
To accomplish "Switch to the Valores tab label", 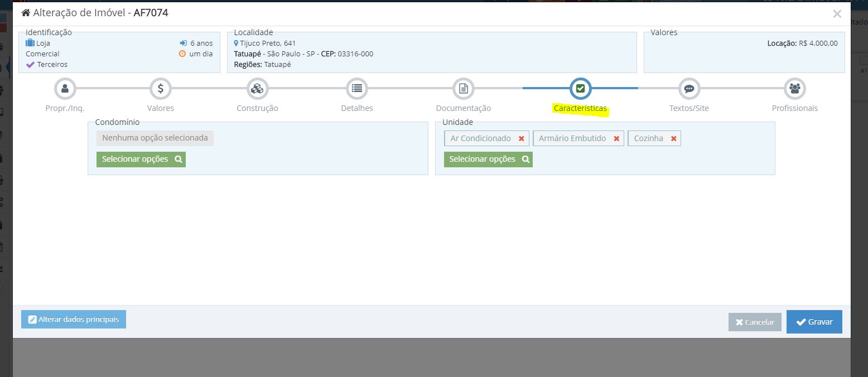I will coord(161,108).
